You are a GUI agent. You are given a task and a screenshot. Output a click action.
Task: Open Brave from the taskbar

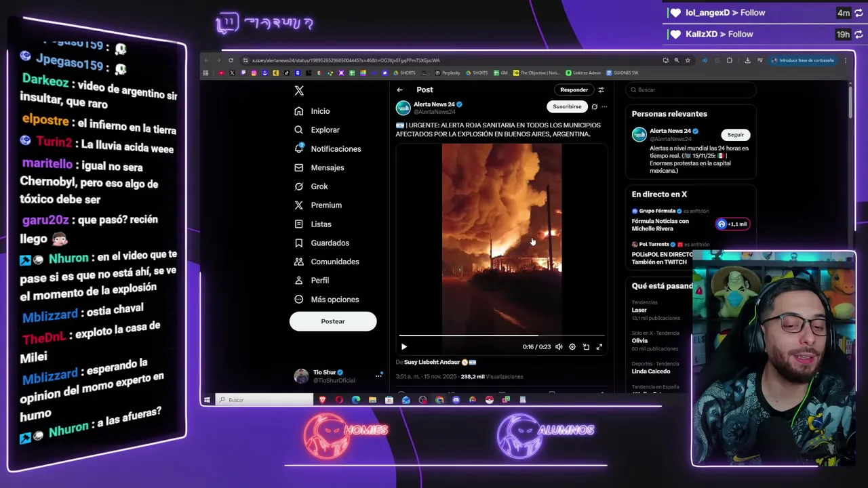323,400
